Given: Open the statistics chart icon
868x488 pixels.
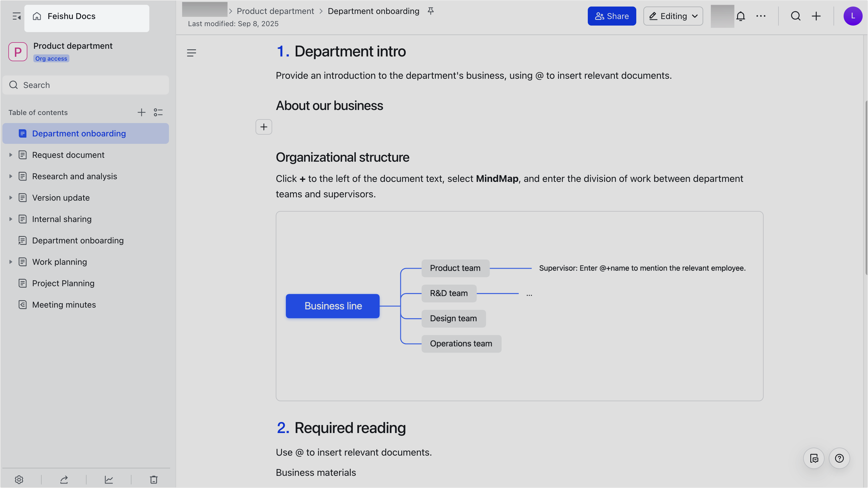Looking at the screenshot, I should click(109, 480).
